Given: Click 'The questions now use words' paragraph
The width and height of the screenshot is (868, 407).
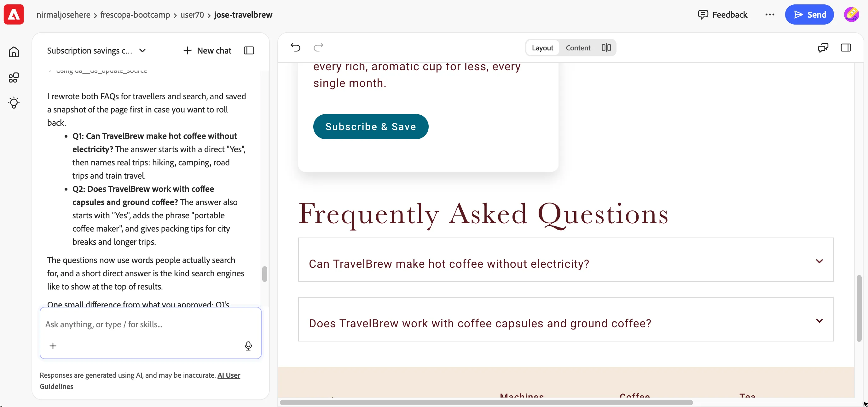Looking at the screenshot, I should (x=146, y=273).
